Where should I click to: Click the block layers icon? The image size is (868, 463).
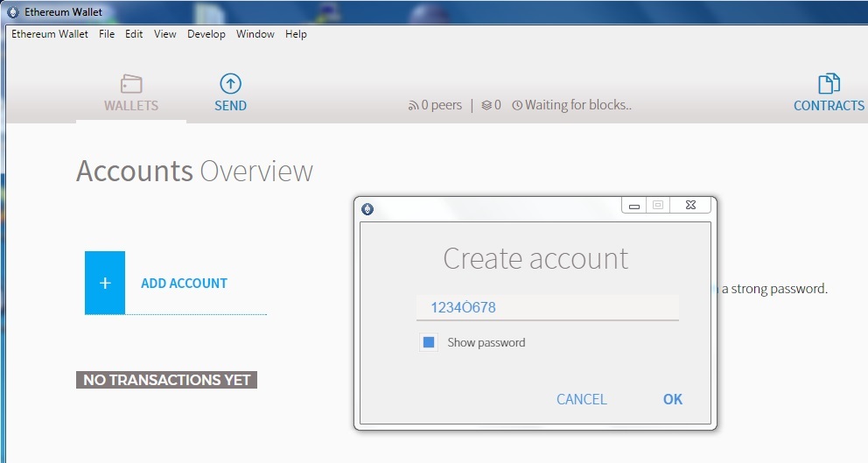pyautogui.click(x=486, y=105)
